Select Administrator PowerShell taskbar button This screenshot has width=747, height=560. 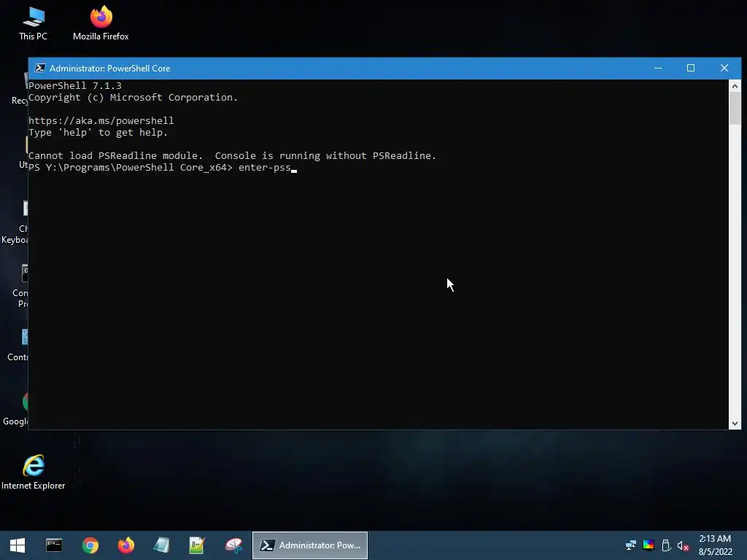point(309,545)
